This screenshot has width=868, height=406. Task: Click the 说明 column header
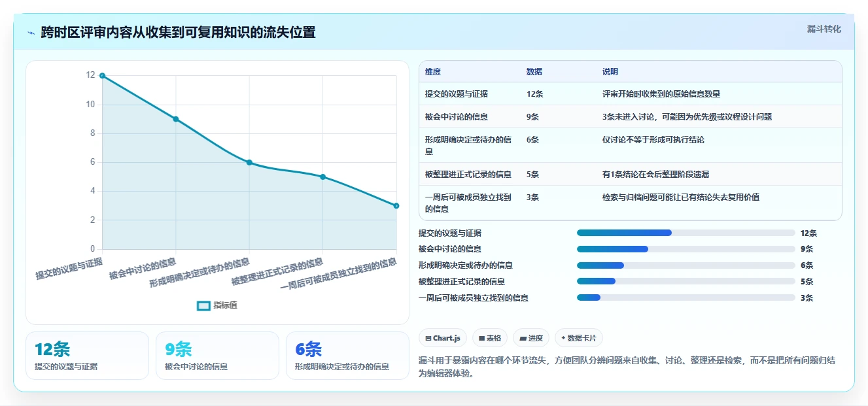click(610, 72)
